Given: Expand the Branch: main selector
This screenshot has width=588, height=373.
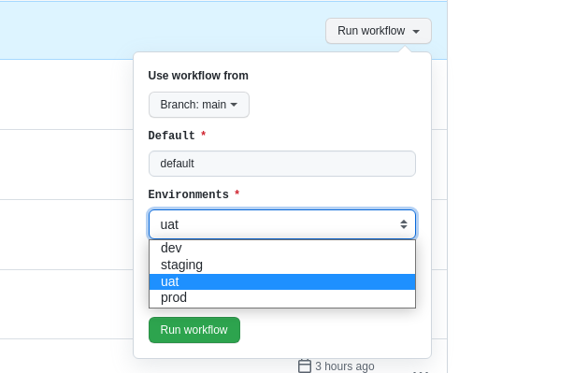Looking at the screenshot, I should point(199,105).
